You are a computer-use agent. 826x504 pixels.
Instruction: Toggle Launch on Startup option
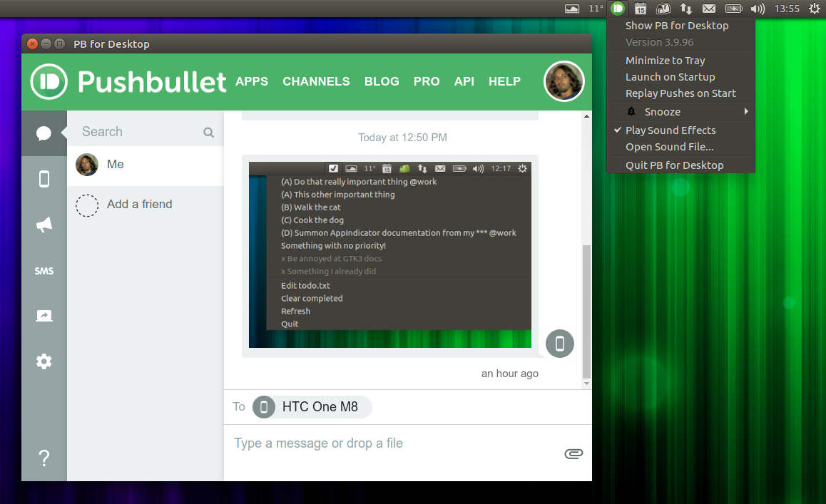click(681, 77)
